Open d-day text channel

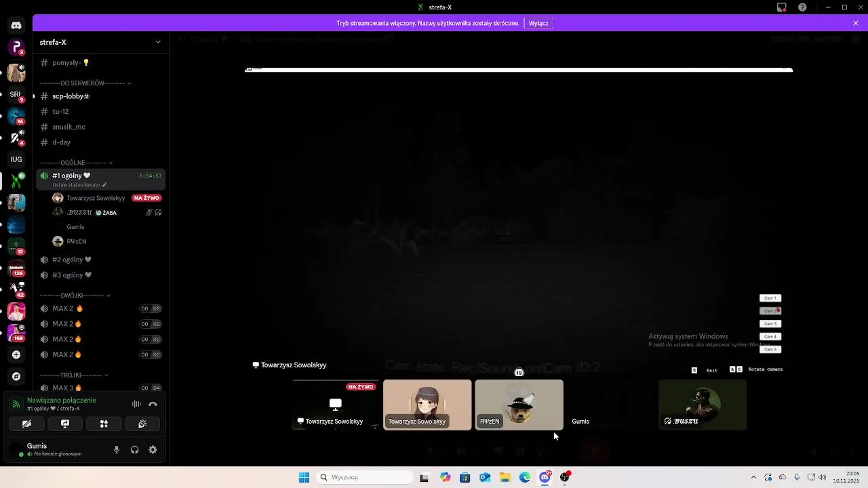pyautogui.click(x=100, y=142)
